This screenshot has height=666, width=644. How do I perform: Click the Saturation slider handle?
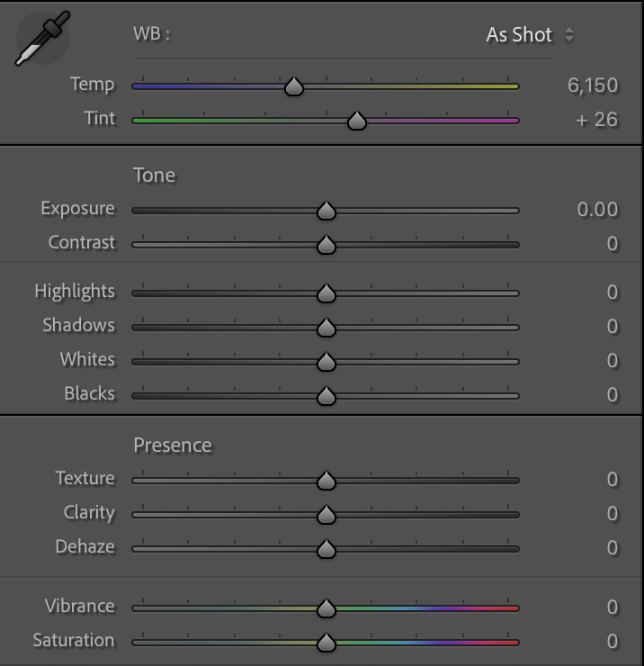[x=326, y=643]
